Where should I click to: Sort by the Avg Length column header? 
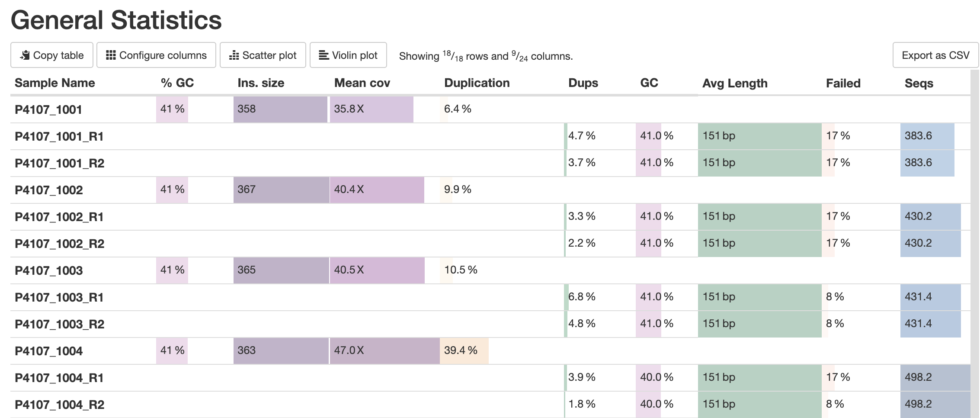(x=735, y=83)
